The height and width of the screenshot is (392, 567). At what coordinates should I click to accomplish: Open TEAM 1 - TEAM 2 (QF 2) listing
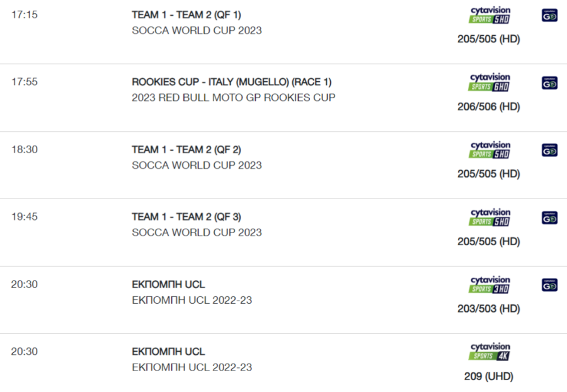pyautogui.click(x=186, y=150)
